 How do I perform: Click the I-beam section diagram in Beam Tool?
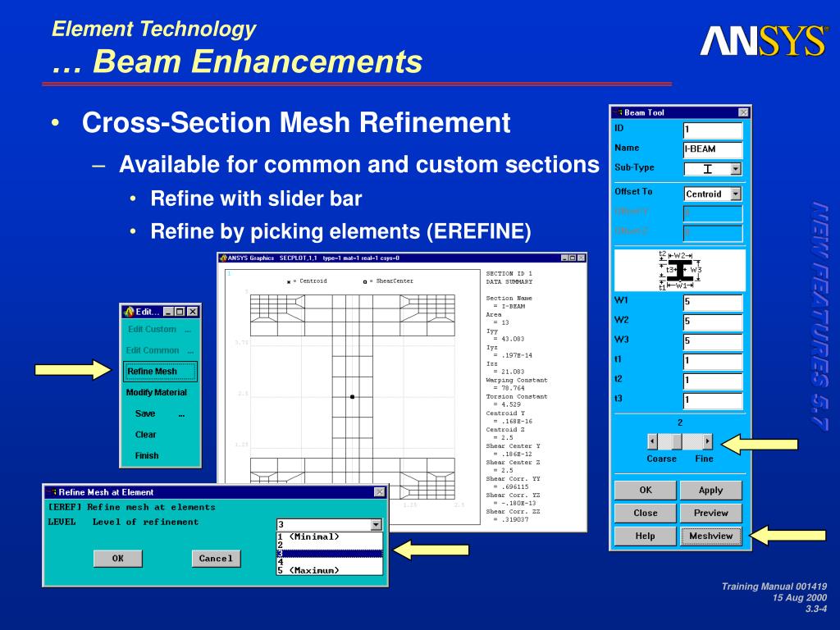coord(680,271)
